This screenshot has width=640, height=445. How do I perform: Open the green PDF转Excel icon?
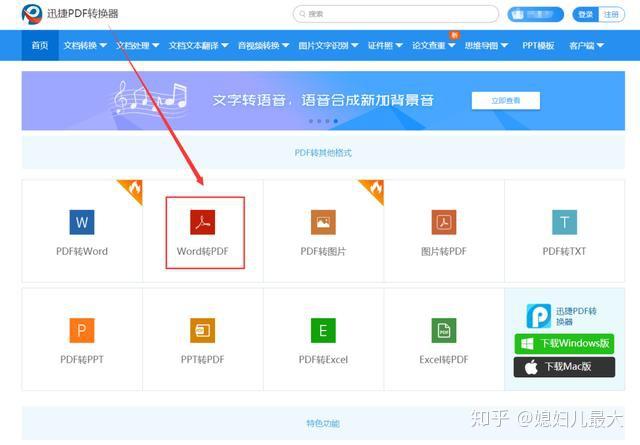(323, 330)
